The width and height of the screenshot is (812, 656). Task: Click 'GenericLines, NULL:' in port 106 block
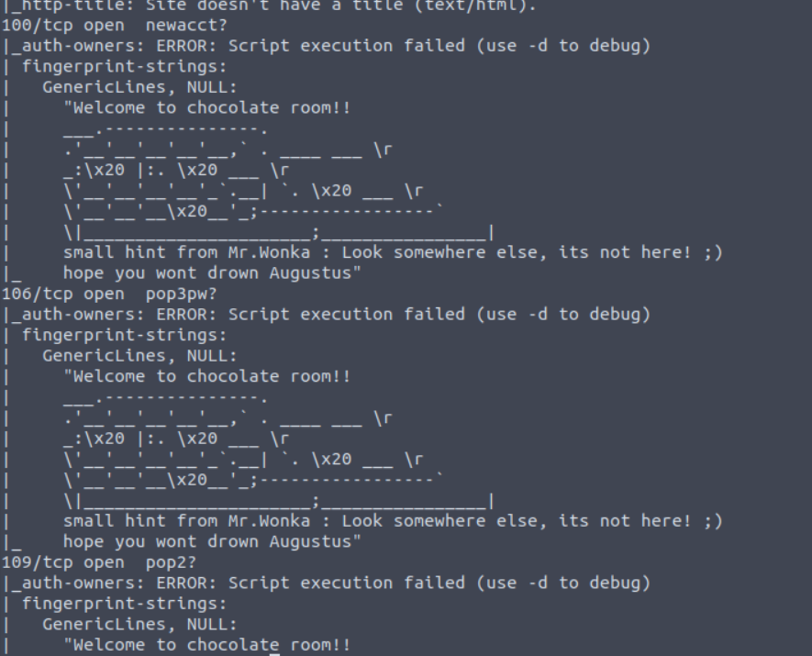139,356
